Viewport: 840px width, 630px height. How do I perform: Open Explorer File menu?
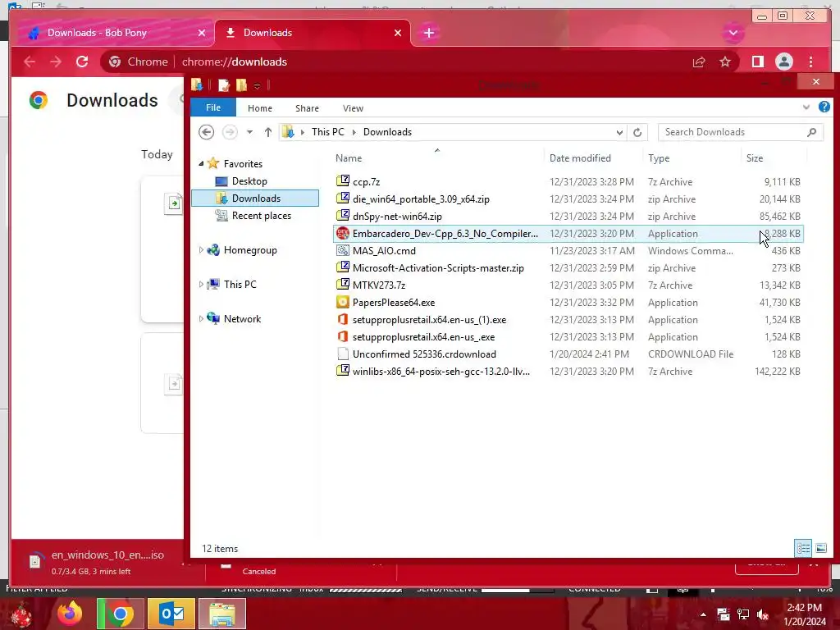coord(213,107)
